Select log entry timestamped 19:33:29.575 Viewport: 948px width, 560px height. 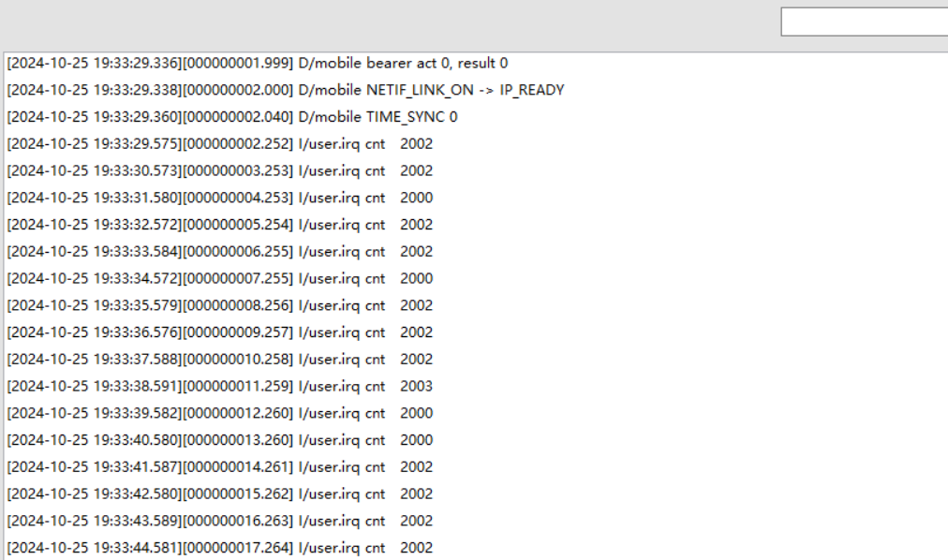[x=220, y=144]
